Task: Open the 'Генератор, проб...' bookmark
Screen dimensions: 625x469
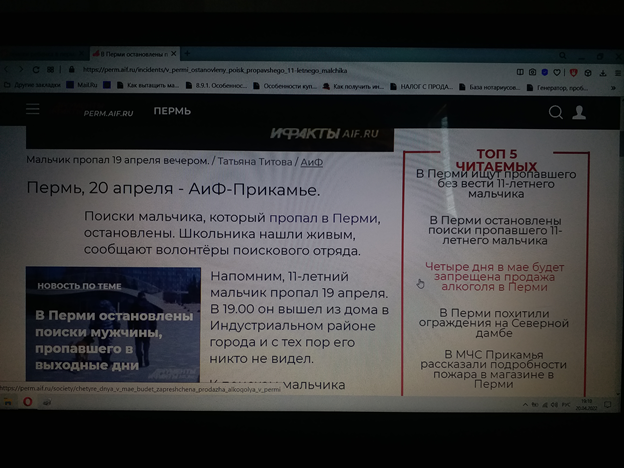Action: pos(558,88)
